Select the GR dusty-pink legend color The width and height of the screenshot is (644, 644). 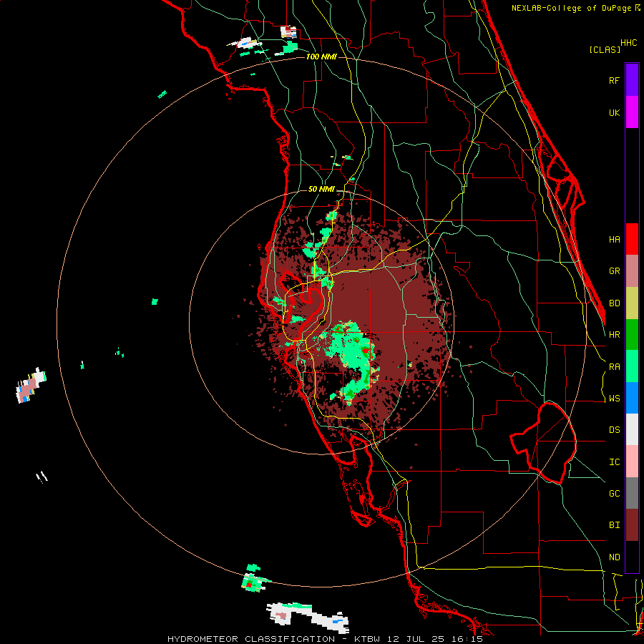point(632,271)
